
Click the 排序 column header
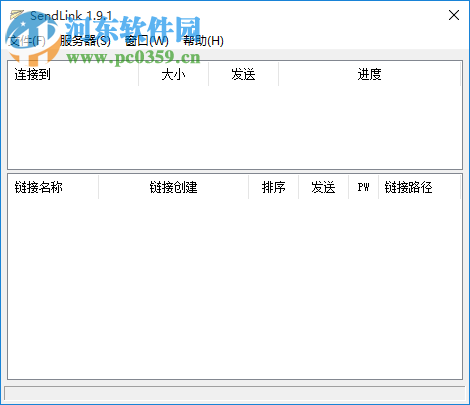coord(274,187)
